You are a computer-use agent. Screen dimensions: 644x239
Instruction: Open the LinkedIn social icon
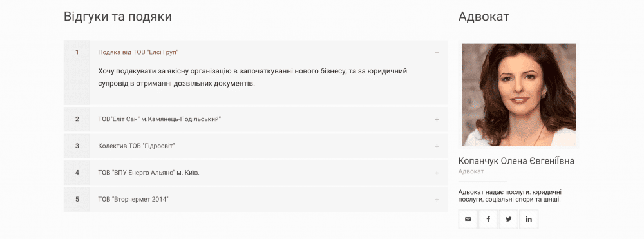point(529,219)
